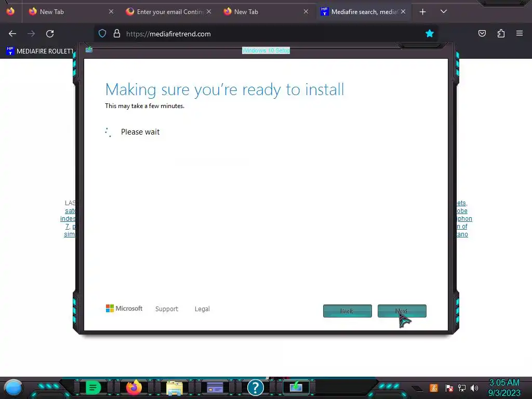Click the Action Center flag tray icon
Viewport: 532px width, 399px height.
(x=449, y=388)
